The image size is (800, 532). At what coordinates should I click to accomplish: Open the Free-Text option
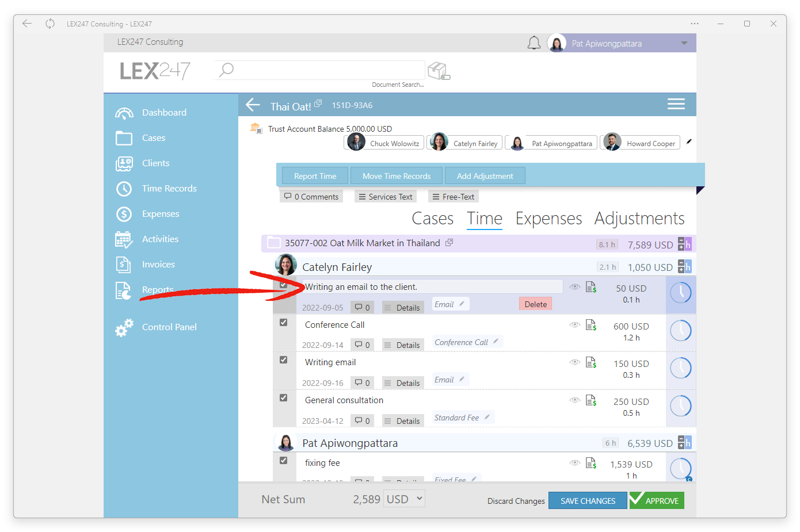pyautogui.click(x=454, y=197)
